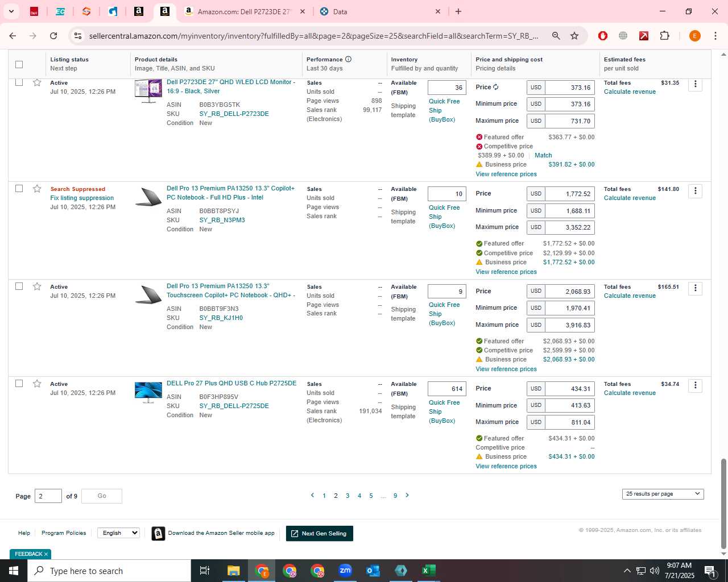Image resolution: width=728 pixels, height=582 pixels.
Task: Select the SY_RB_N3PM3 listing checkbox
Action: [x=19, y=189]
